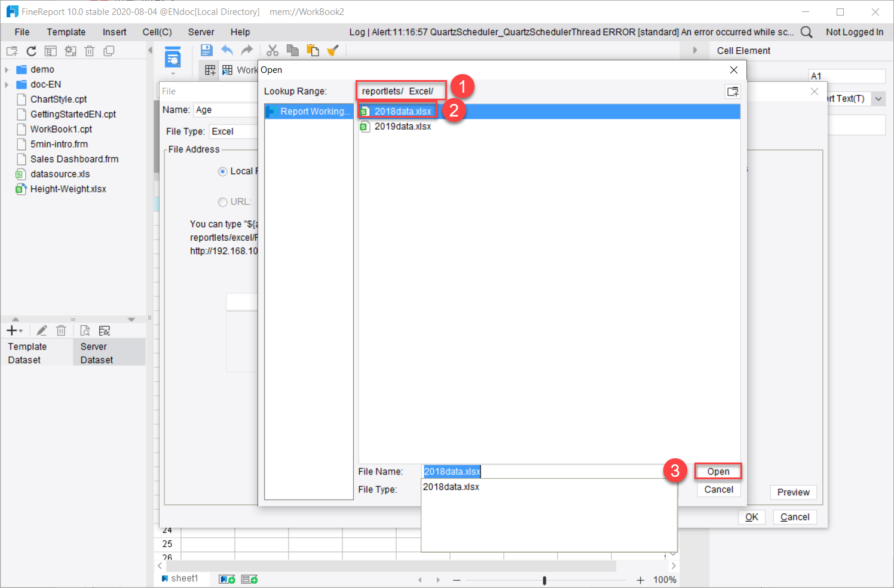Image resolution: width=894 pixels, height=588 pixels.
Task: Click the blue preview template icon
Action: [173, 57]
